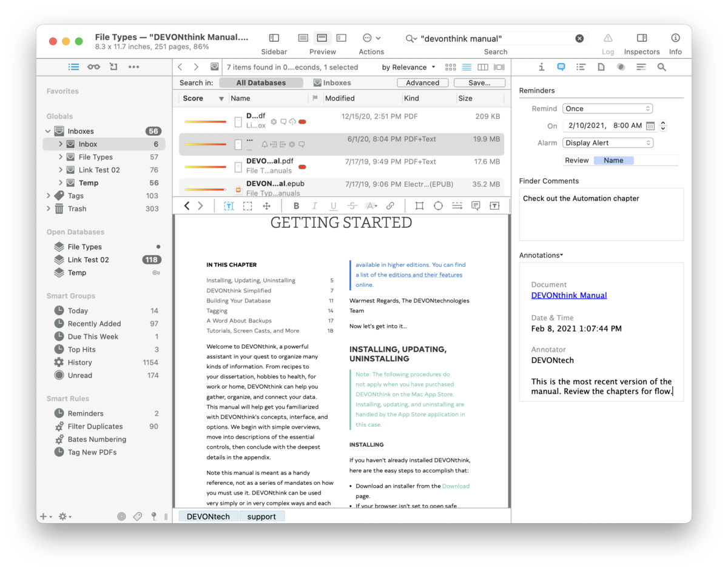The width and height of the screenshot is (728, 571).
Task: Click the tag icon in bottom bar
Action: coord(138,516)
